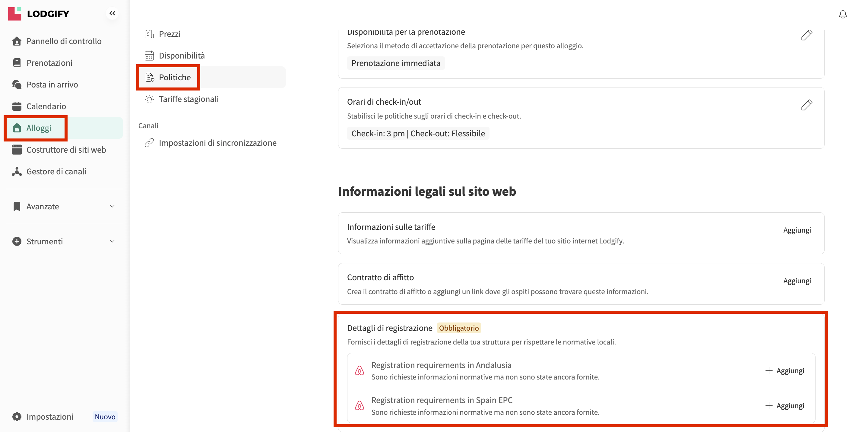The image size is (868, 432).
Task: Open Impostazioni di sincronizzazione
Action: (x=217, y=143)
